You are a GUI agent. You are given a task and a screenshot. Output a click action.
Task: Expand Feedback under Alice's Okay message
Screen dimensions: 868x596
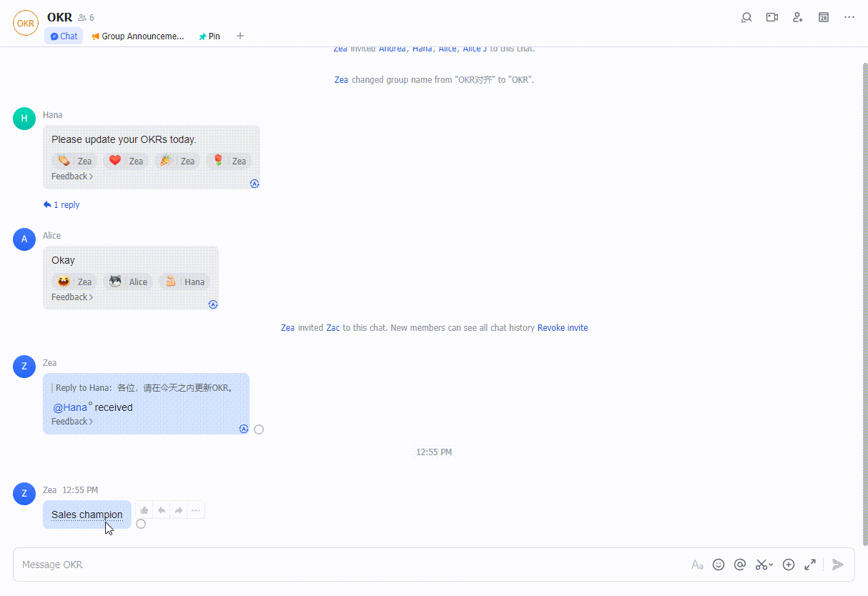pyautogui.click(x=72, y=297)
